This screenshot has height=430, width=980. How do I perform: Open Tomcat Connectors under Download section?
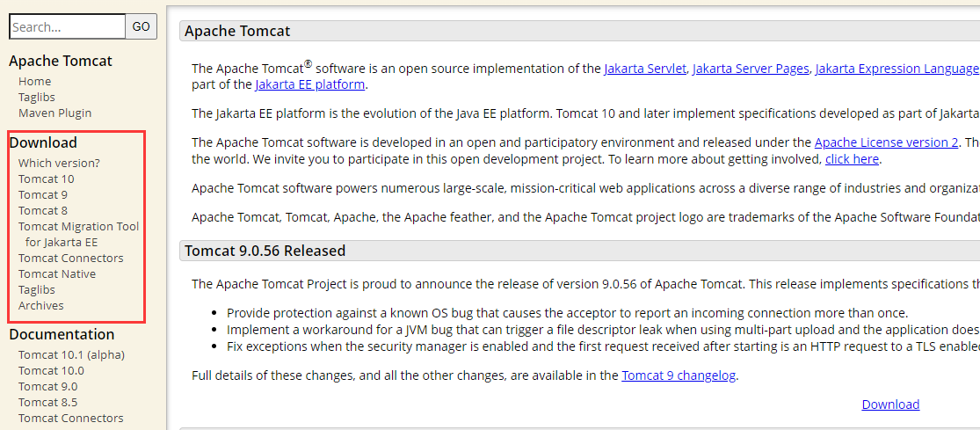[x=71, y=259]
